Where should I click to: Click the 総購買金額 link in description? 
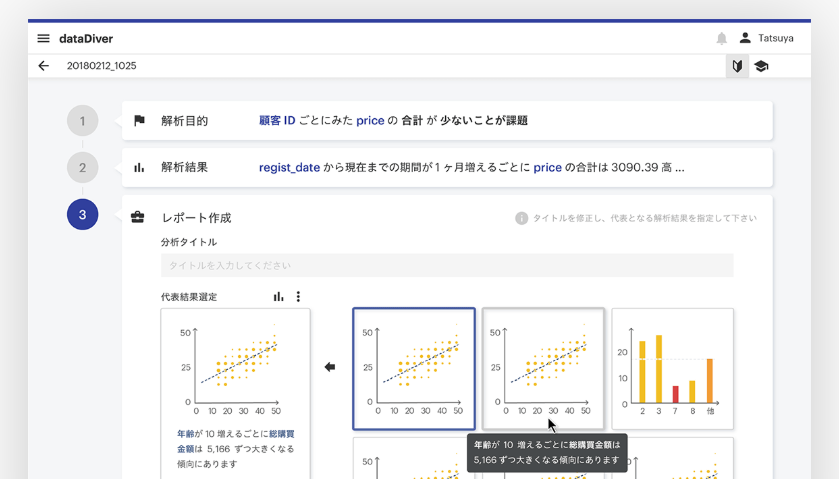tap(236, 441)
